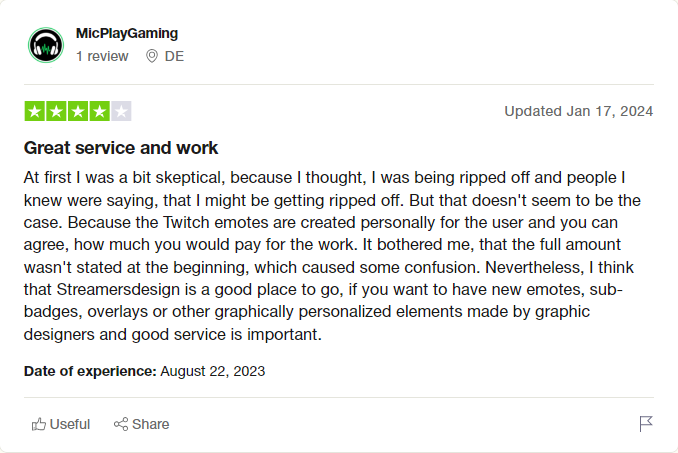The width and height of the screenshot is (678, 453).
Task: Click the fourth green rating star
Action: (x=99, y=111)
